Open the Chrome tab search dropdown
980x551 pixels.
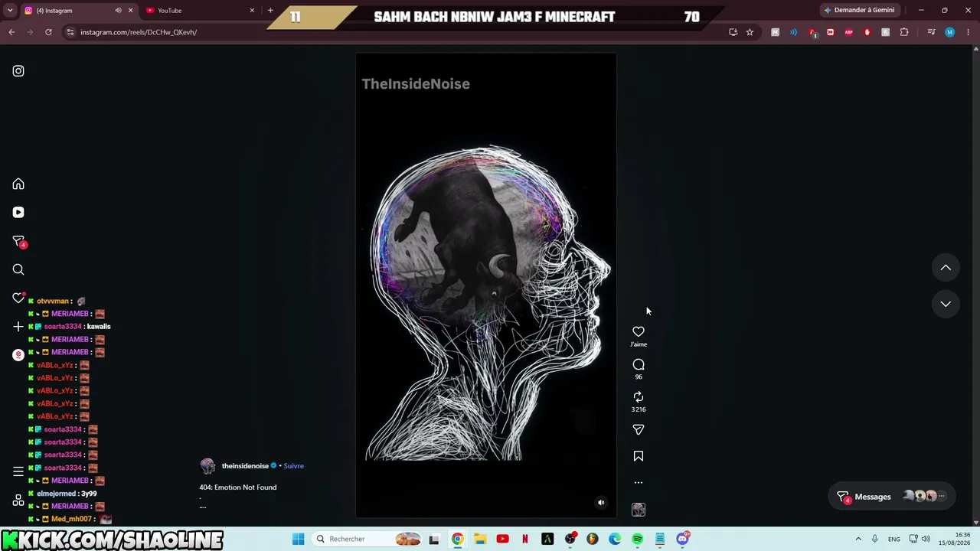[10, 11]
